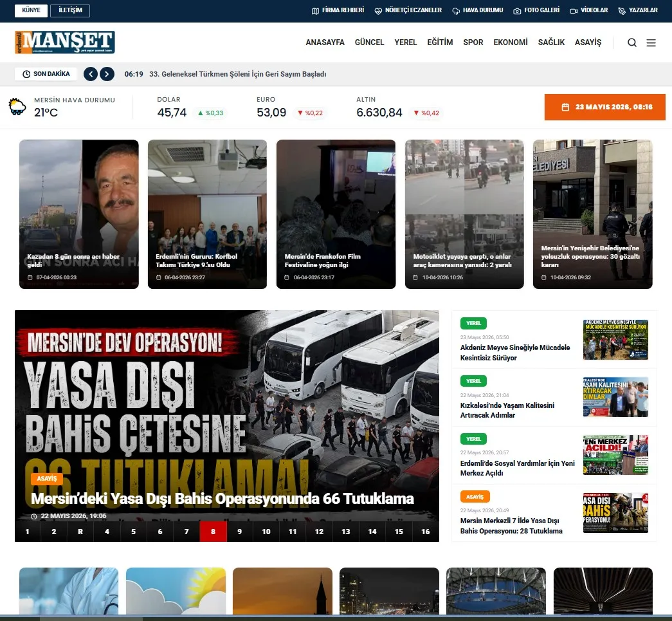Open the search magnifier icon
This screenshot has width=672, height=621.
[631, 42]
